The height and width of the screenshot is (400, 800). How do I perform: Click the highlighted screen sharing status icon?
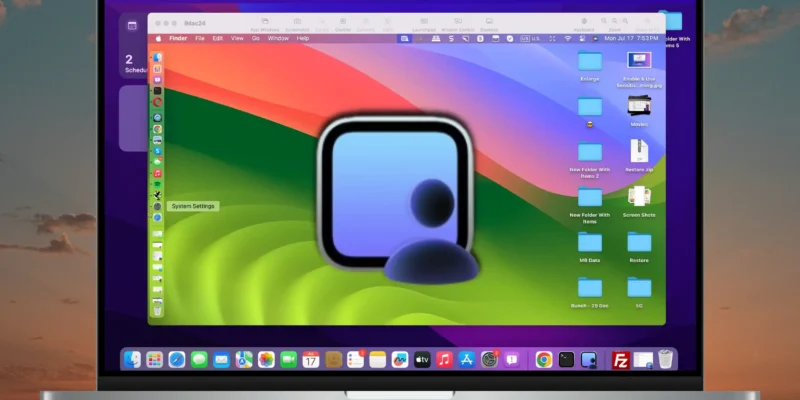pyautogui.click(x=405, y=38)
